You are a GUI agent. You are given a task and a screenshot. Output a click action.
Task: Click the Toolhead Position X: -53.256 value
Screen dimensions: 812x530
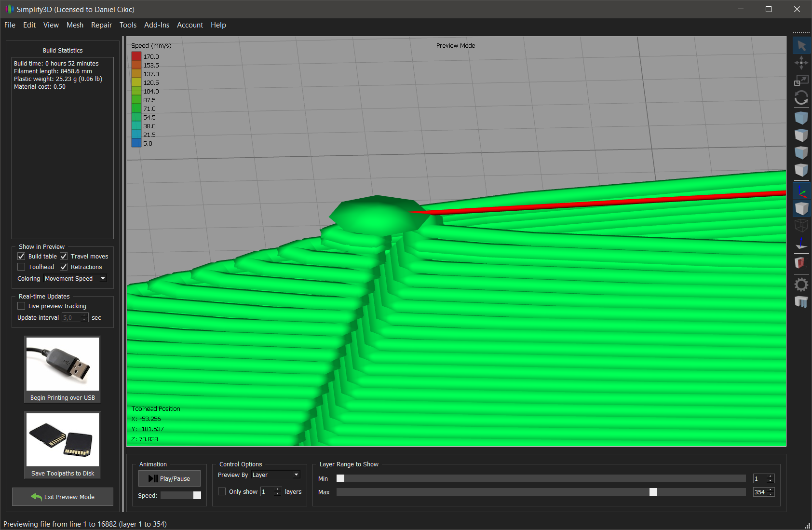[x=146, y=419]
